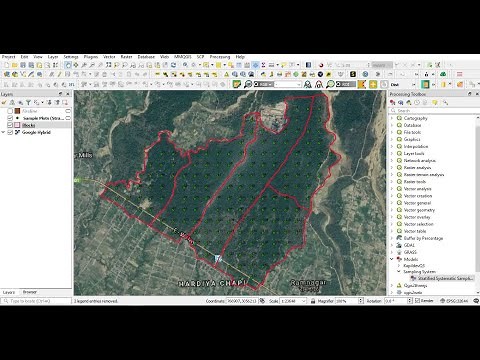480x360 pixels.
Task: Create a new project via toolbar icon
Action: tap(6, 65)
